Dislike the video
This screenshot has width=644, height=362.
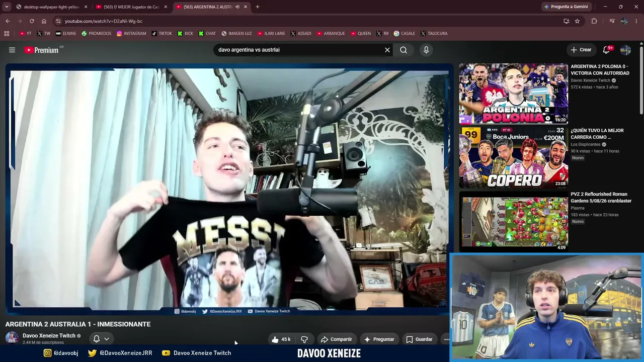pos(304,339)
